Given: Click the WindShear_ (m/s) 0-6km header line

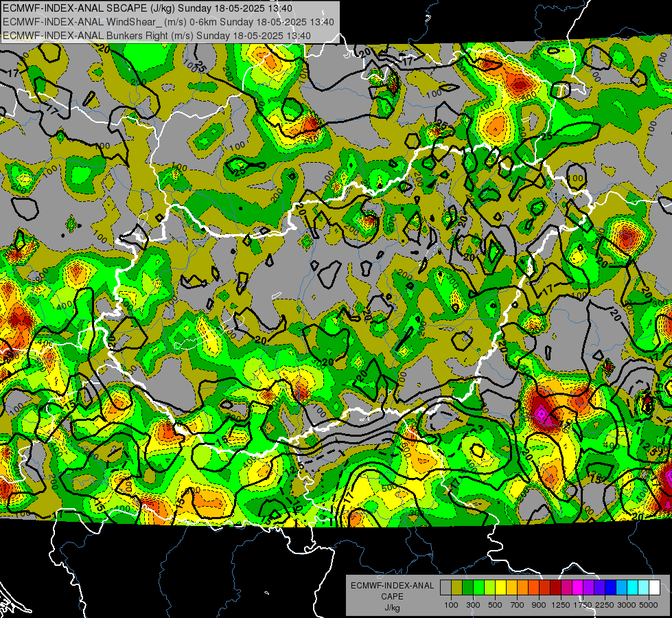Looking at the screenshot, I should click(x=168, y=22).
